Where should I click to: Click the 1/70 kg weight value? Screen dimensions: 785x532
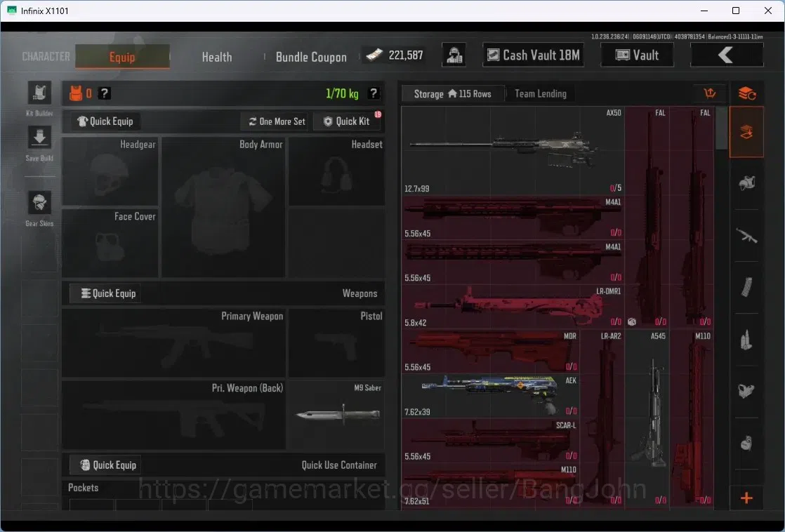pyautogui.click(x=342, y=93)
